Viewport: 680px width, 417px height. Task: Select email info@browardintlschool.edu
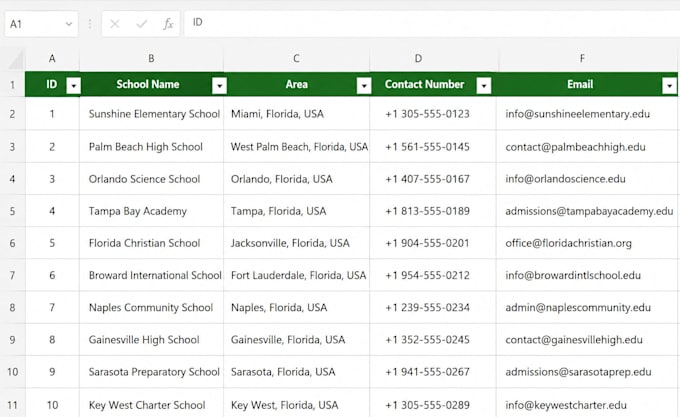[x=573, y=275]
